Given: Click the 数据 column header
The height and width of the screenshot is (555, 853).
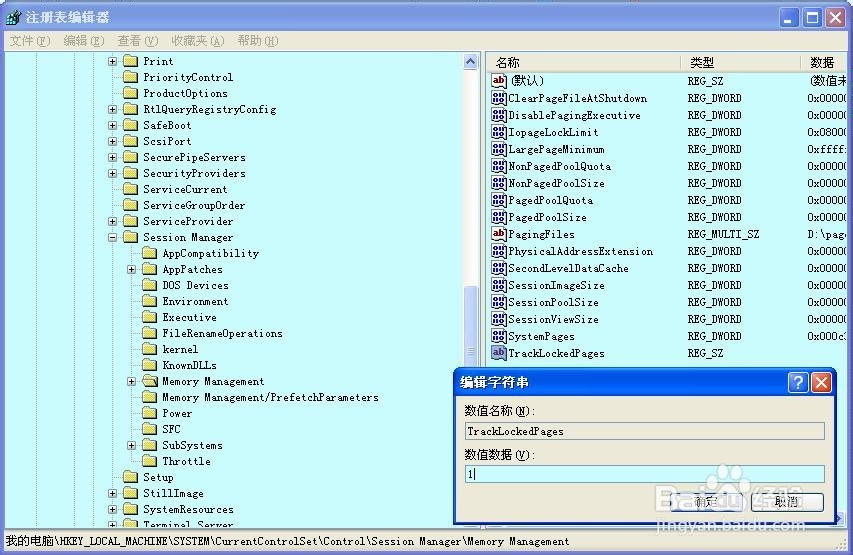Looking at the screenshot, I should pos(824,63).
